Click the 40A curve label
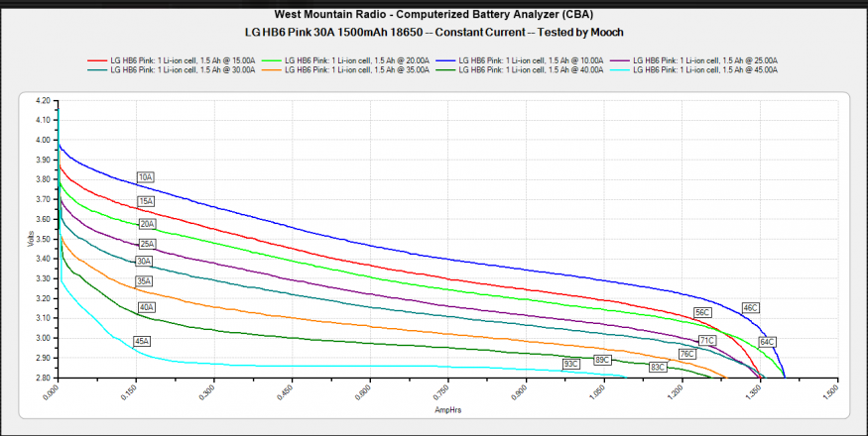This screenshot has width=868, height=436. [x=146, y=308]
